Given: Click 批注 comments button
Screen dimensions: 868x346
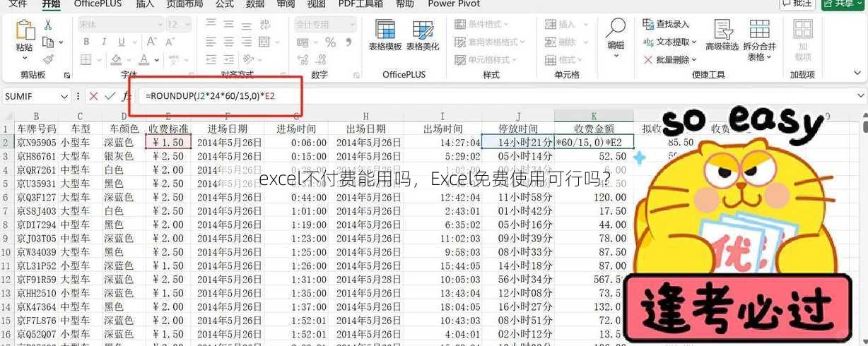Looking at the screenshot, I should coord(797,4).
